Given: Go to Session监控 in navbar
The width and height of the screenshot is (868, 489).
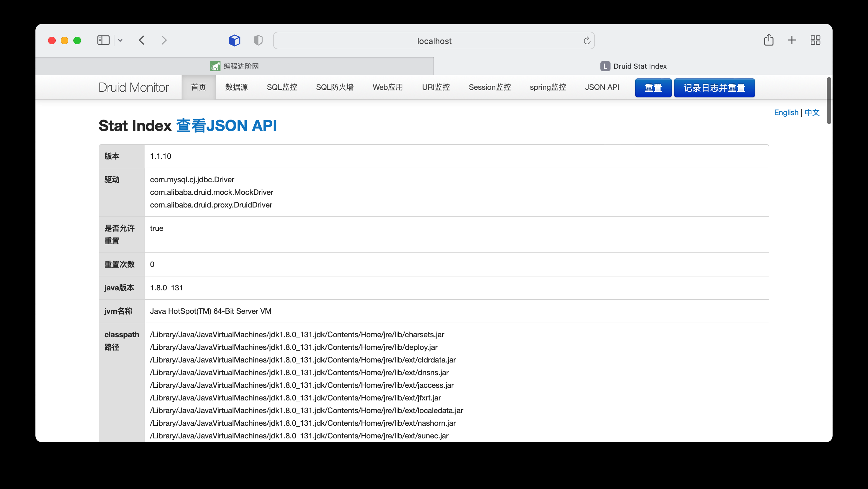Looking at the screenshot, I should point(490,87).
